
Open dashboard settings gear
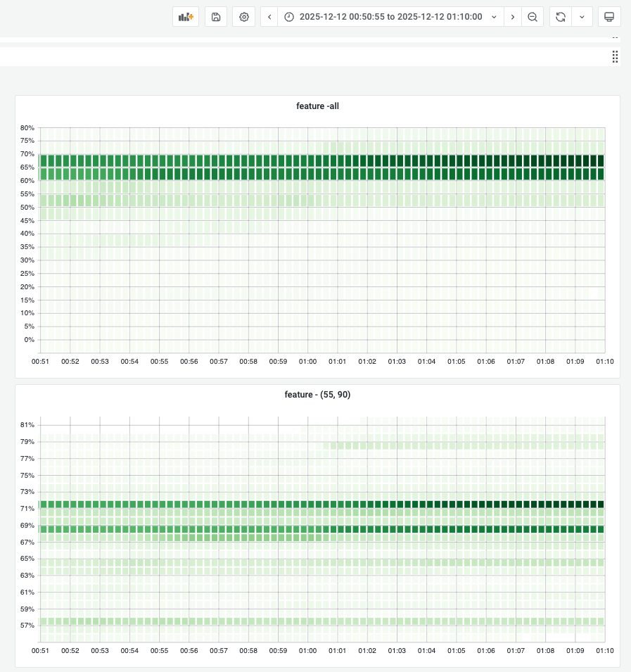tap(244, 17)
